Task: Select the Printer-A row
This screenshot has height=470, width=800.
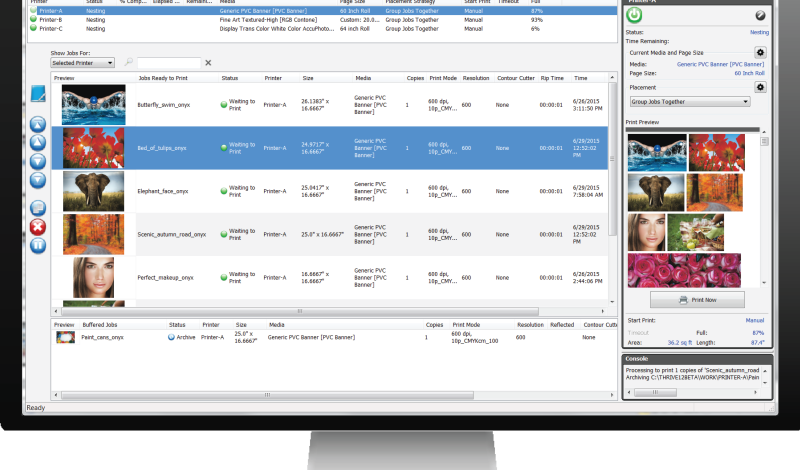Action: coord(322,11)
